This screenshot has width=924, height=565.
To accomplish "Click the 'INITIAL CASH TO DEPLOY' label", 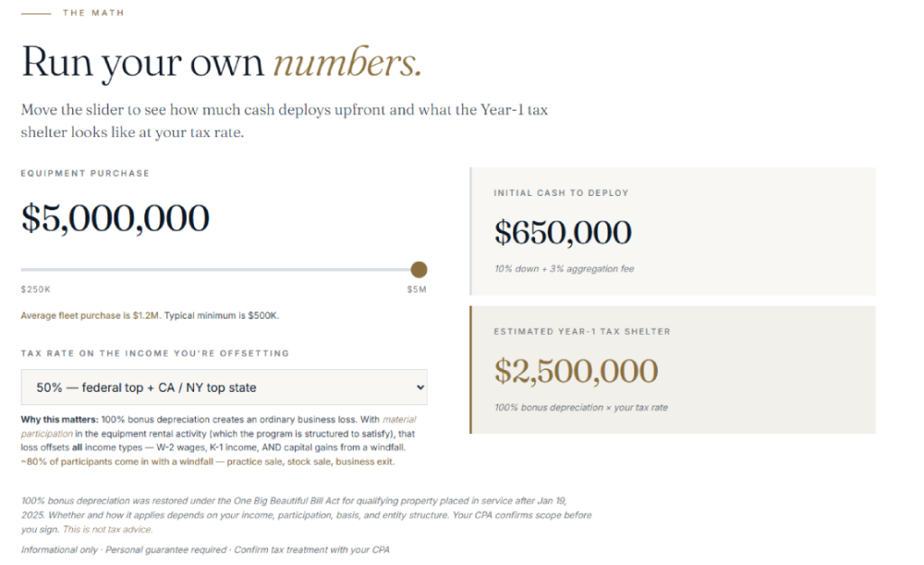I will coord(561,192).
